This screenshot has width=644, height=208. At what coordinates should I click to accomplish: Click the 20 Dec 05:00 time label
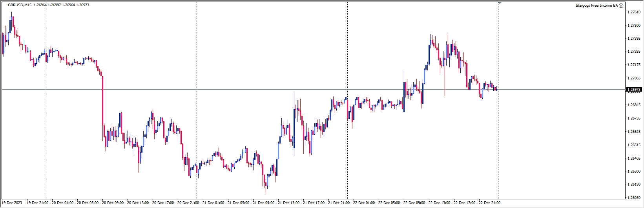88,203
